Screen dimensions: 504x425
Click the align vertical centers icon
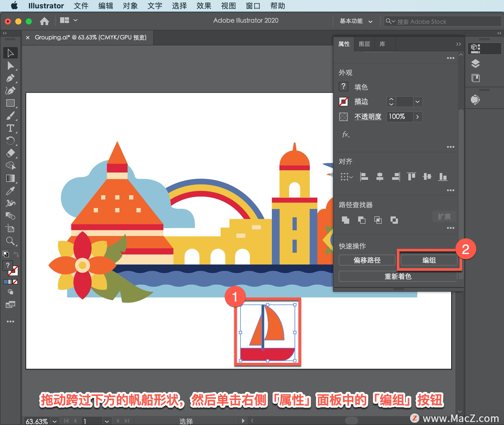coord(426,177)
